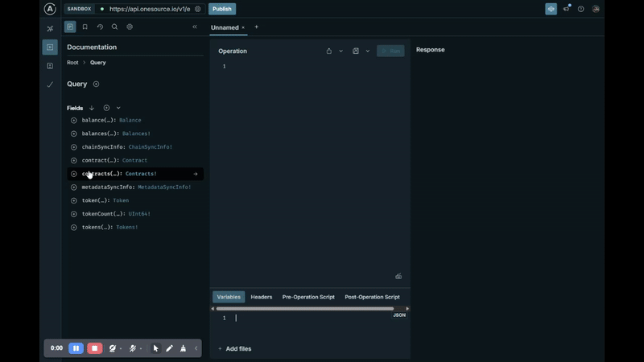Share the operation icon
Screen dimensions: 644x362
[329, 51]
